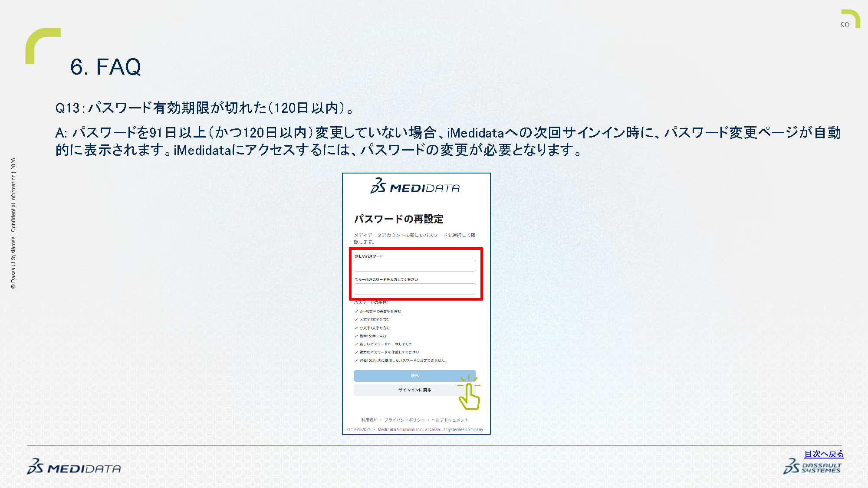Click the Dassault Systèmes logo in the footer

[x=812, y=467]
